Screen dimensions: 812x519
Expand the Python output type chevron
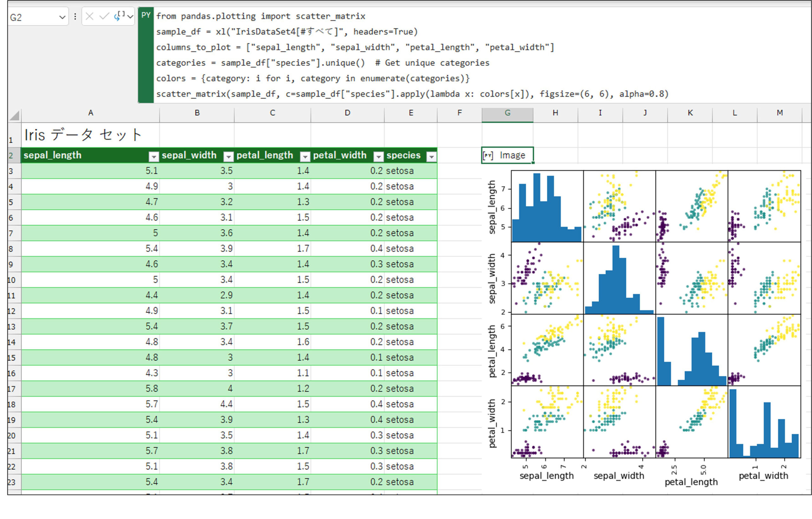pyautogui.click(x=130, y=16)
